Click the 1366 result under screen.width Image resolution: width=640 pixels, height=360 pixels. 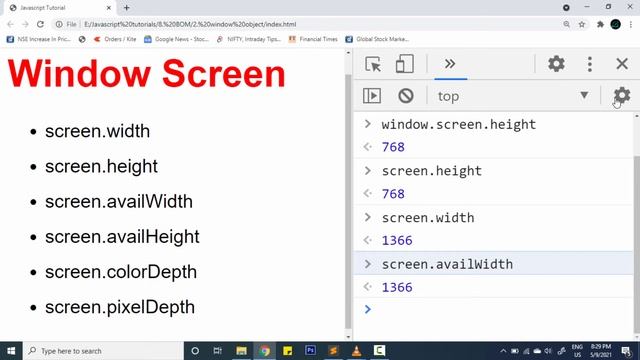point(397,240)
